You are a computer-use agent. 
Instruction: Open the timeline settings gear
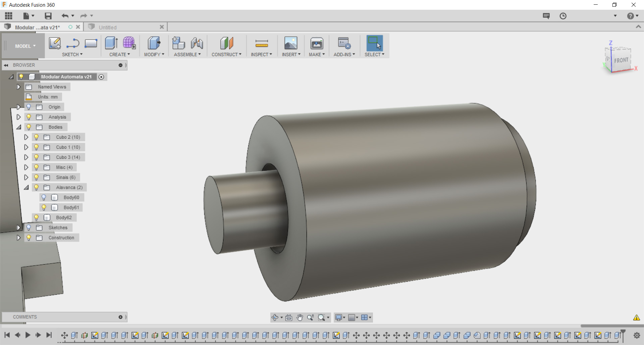(637, 335)
